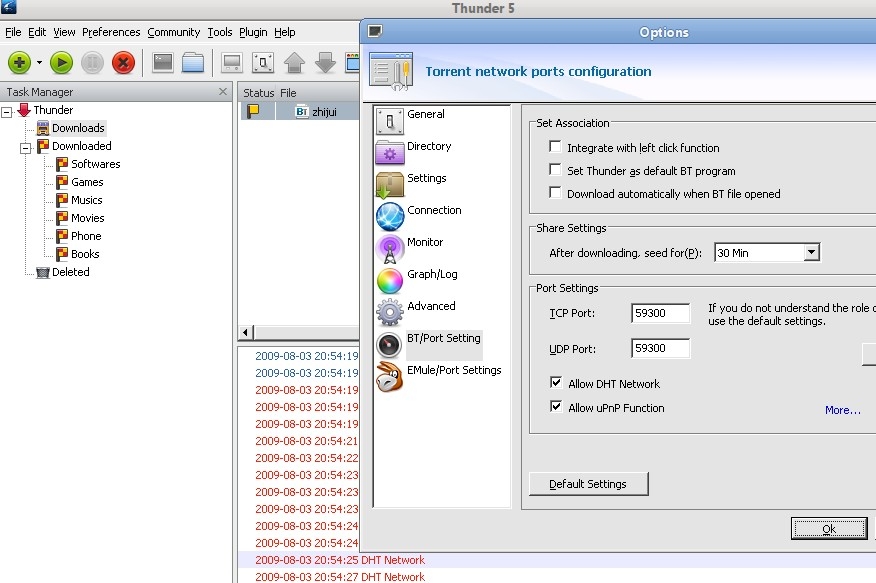Image resolution: width=876 pixels, height=583 pixels.
Task: Collapse the Downloaded tree node
Action: (x=26, y=148)
